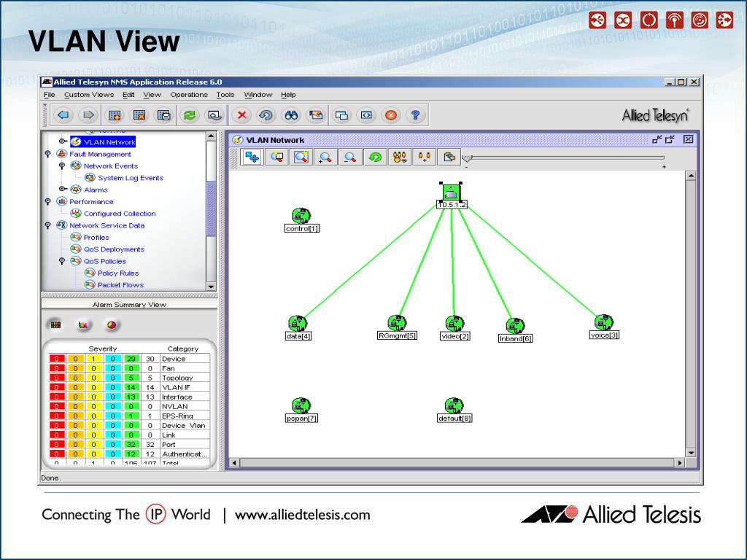
Task: Click the add custom view toolbar icon
Action: coord(115,115)
